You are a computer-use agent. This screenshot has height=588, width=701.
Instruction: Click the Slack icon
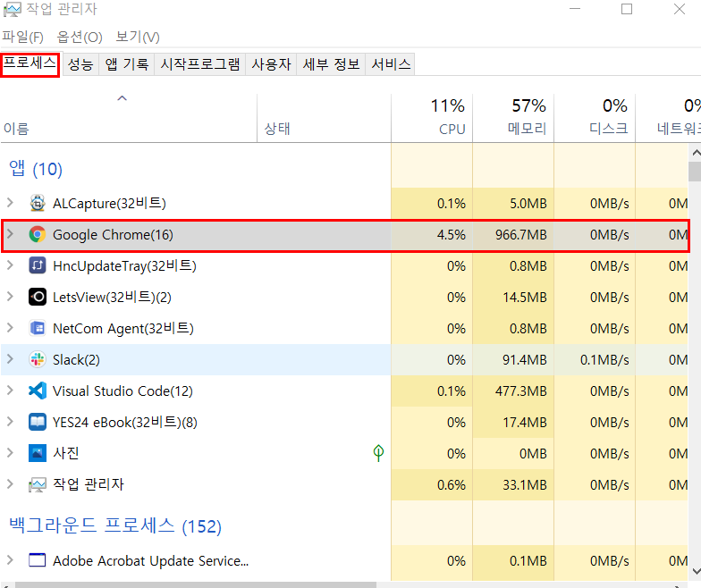(x=38, y=359)
